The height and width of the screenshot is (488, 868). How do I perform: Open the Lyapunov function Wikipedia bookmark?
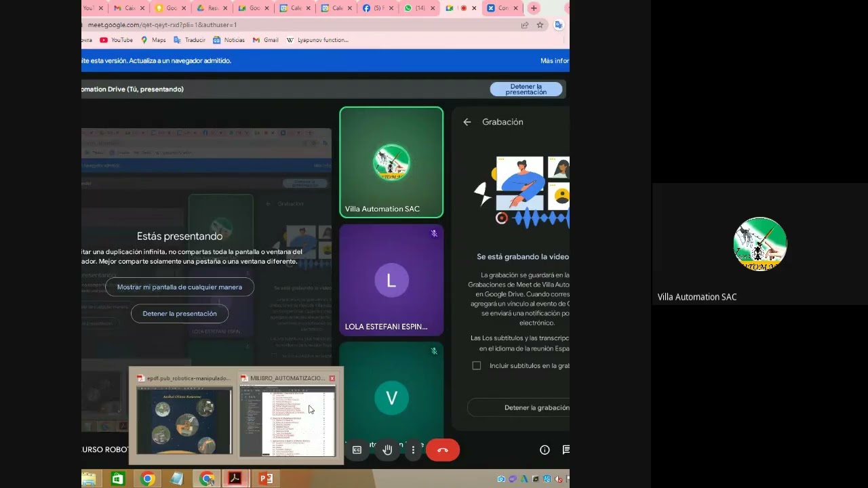(x=317, y=40)
